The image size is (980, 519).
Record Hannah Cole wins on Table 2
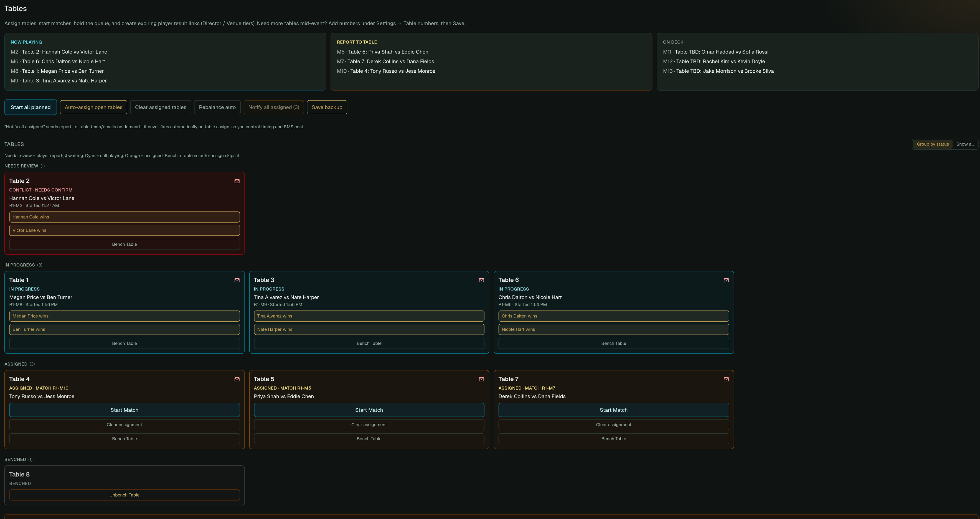coord(125,217)
